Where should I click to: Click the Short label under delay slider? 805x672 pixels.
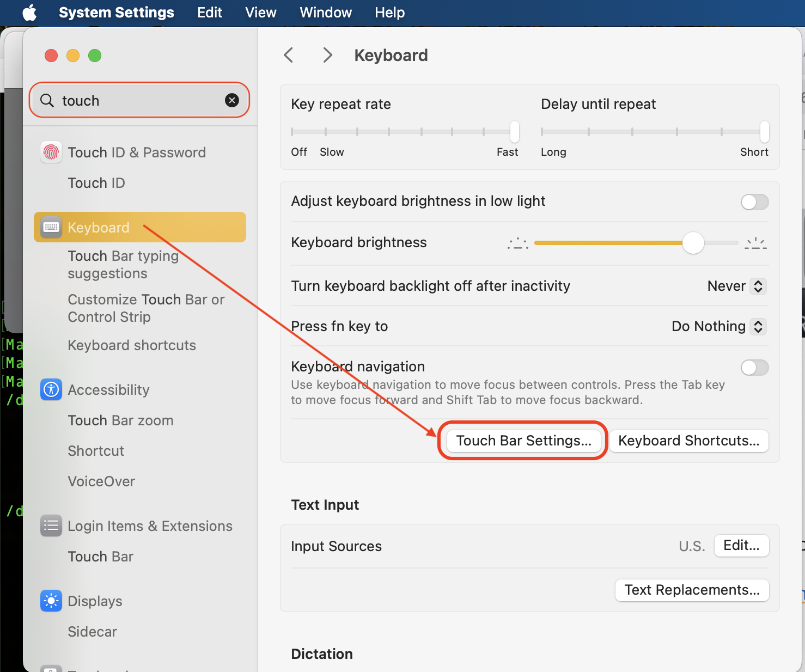754,152
